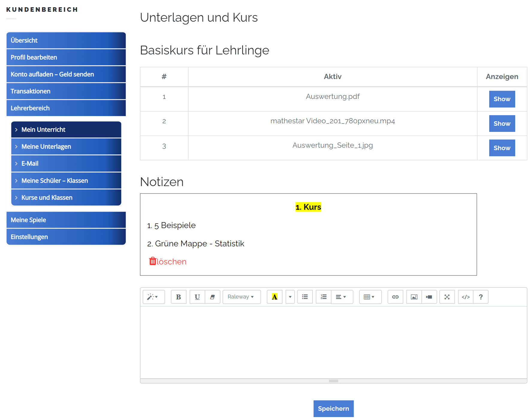Insert a hyperlink with the link icon
This screenshot has height=420, width=531.
[395, 297]
